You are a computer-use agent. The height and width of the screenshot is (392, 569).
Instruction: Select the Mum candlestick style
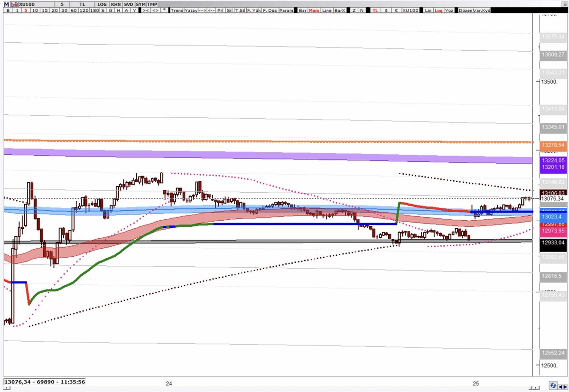pyautogui.click(x=314, y=10)
